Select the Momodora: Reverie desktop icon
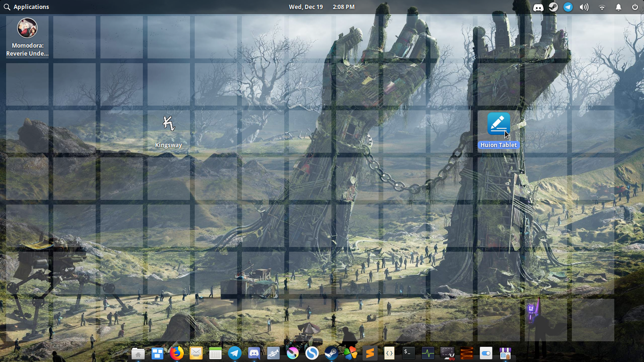 click(27, 37)
